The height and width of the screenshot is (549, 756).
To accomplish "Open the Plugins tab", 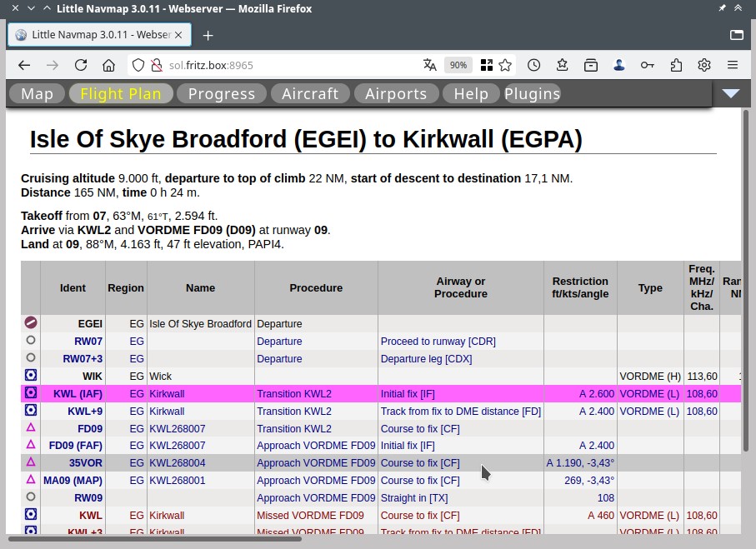I will pyautogui.click(x=533, y=93).
